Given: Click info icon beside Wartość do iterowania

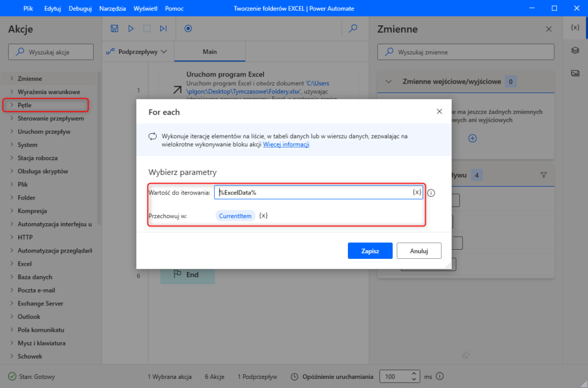Looking at the screenshot, I should coord(431,193).
